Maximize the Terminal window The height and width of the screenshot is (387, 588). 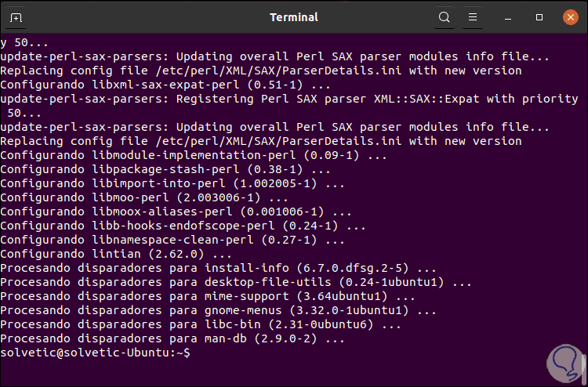click(x=539, y=17)
